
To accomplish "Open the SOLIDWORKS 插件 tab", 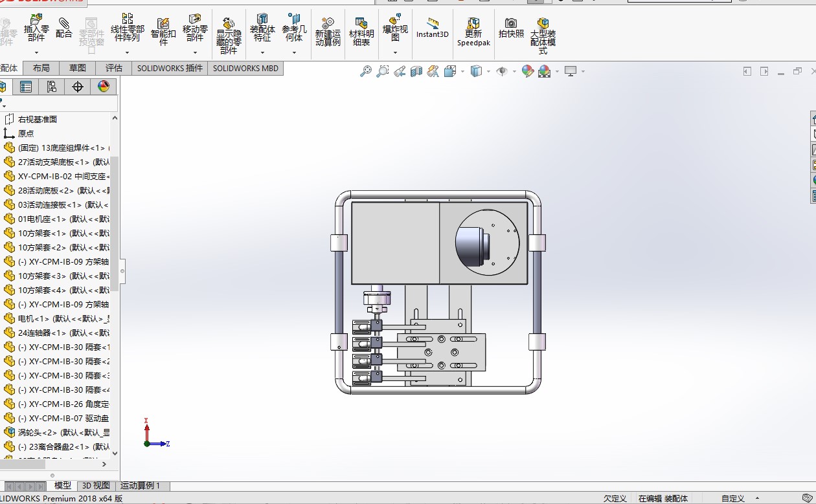I will click(170, 68).
